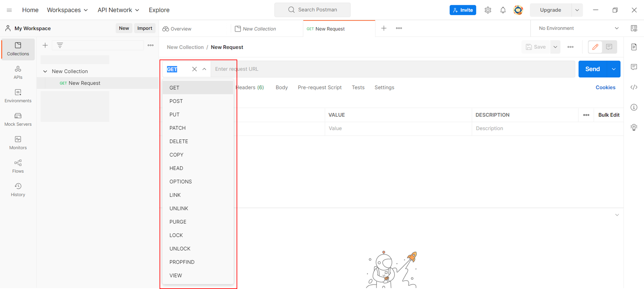Open the Send options dropdown arrow
This screenshot has width=644, height=289.
point(614,69)
